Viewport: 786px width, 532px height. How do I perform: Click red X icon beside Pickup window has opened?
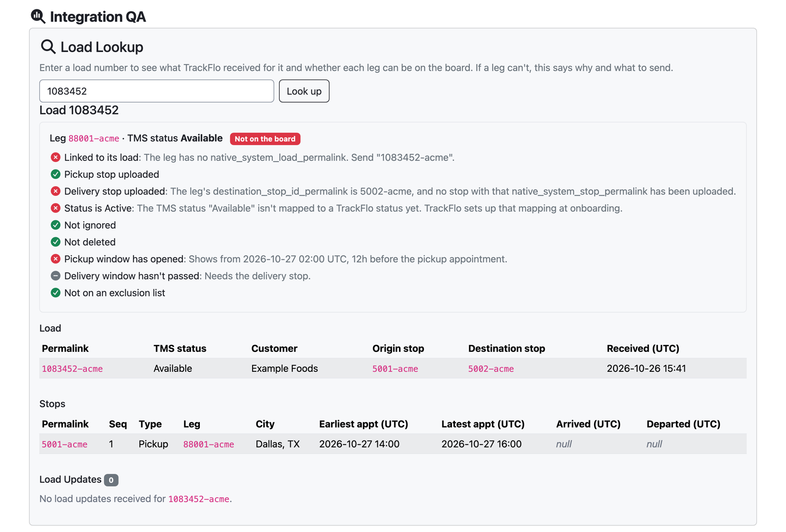pyautogui.click(x=56, y=259)
